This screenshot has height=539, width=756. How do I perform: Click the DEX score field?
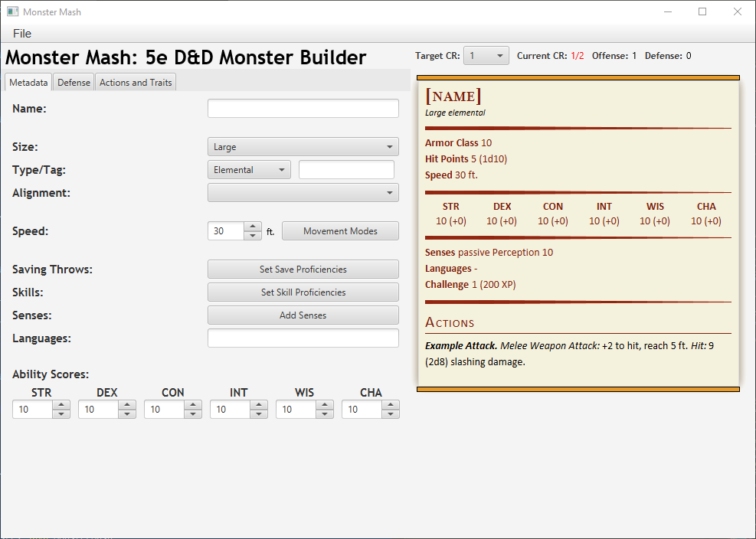(x=98, y=410)
